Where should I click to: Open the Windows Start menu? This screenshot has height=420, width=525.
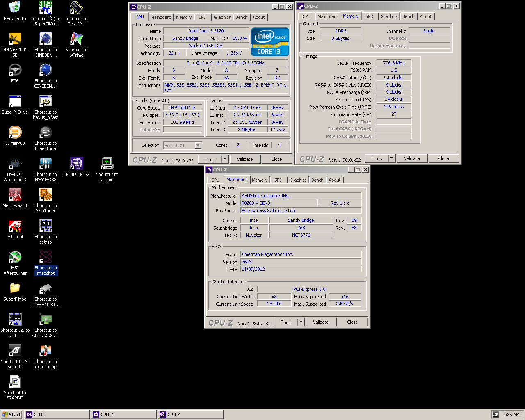11,415
